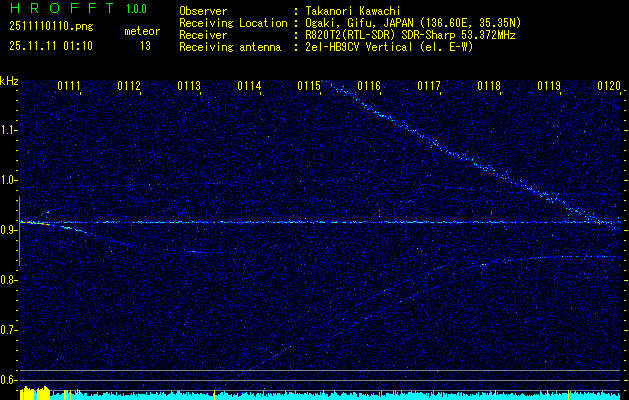This screenshot has width=629, height=400.
Task: Click the 25.11.11 01:10 timestamp
Action: [50, 46]
